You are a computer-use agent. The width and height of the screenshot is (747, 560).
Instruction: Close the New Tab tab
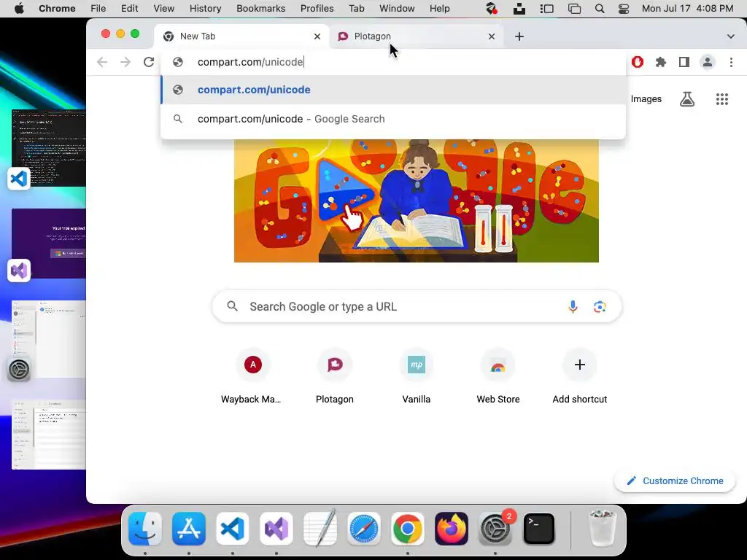(x=317, y=36)
